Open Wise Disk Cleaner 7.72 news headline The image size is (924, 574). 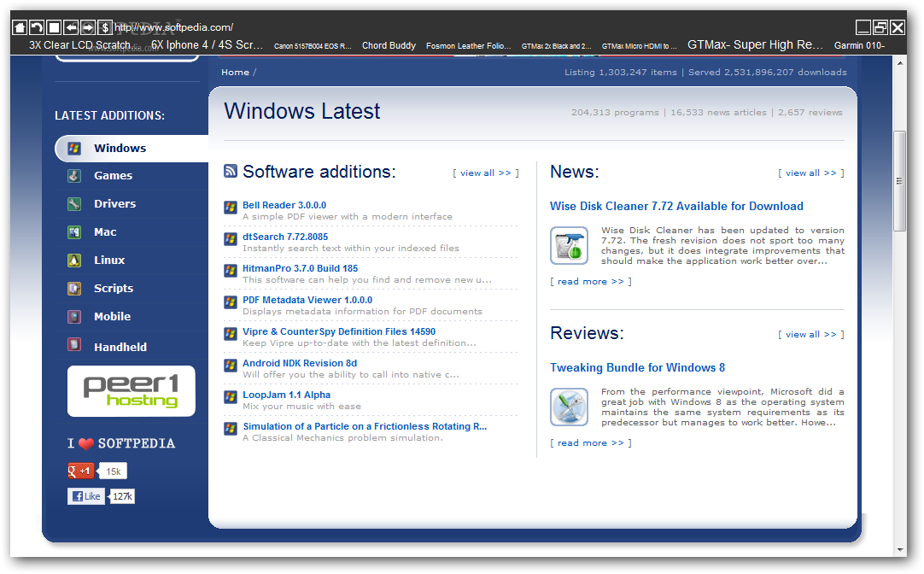click(676, 206)
